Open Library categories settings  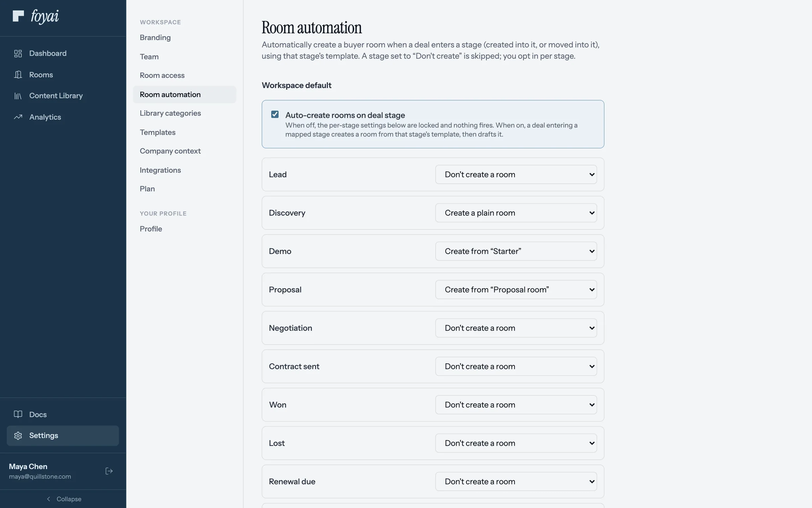coord(170,113)
